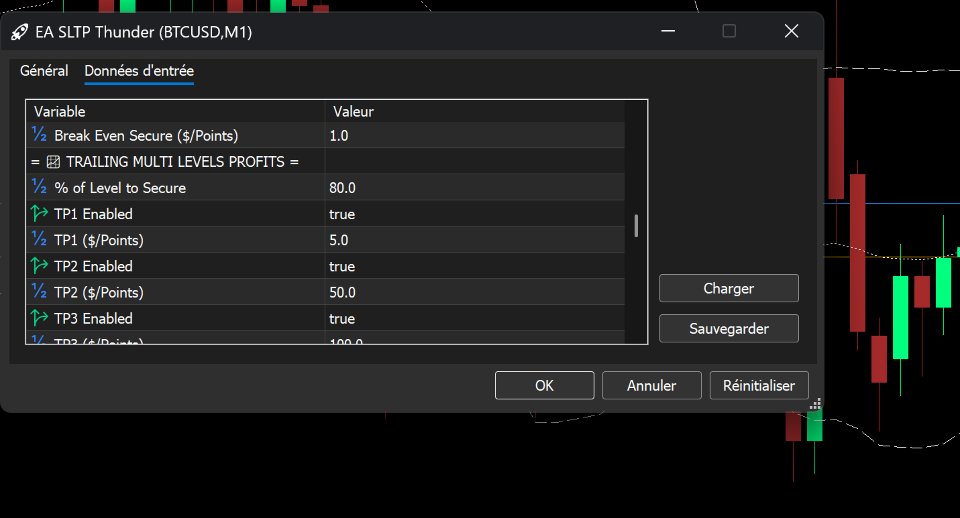
Task: Click the chart icon before TRAILING MULTI LEVELS PROFITS
Action: [53, 162]
